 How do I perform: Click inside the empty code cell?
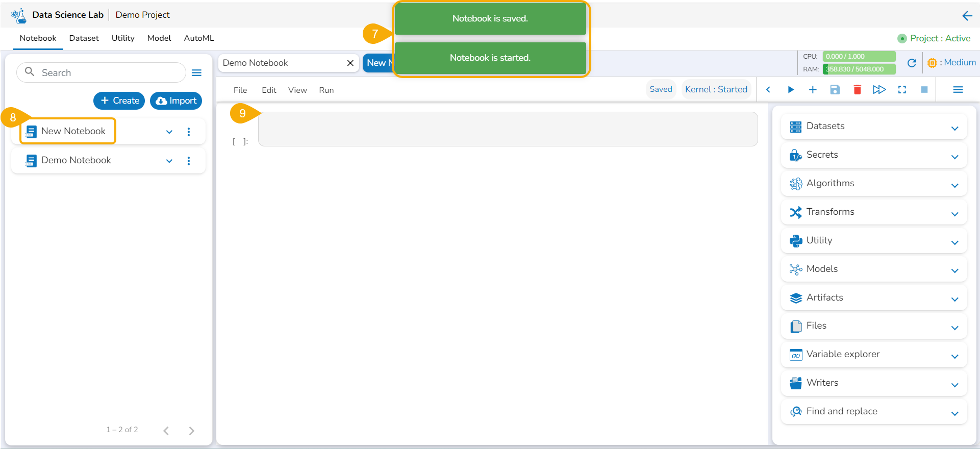(508, 129)
